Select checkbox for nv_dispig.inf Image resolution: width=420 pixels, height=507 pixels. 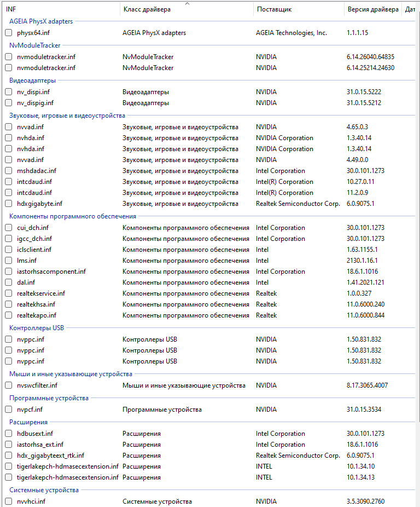(x=8, y=103)
